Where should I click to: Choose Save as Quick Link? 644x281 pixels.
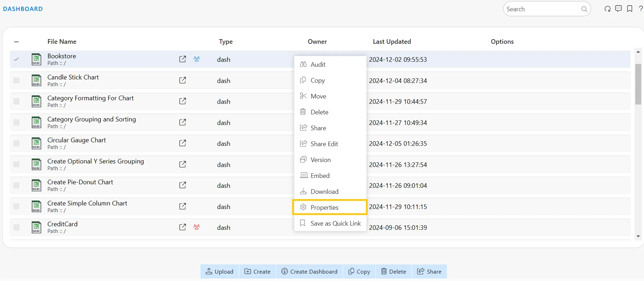[330, 223]
